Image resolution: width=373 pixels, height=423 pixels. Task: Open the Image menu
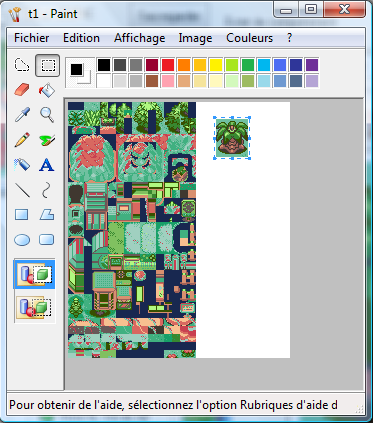pyautogui.click(x=195, y=38)
